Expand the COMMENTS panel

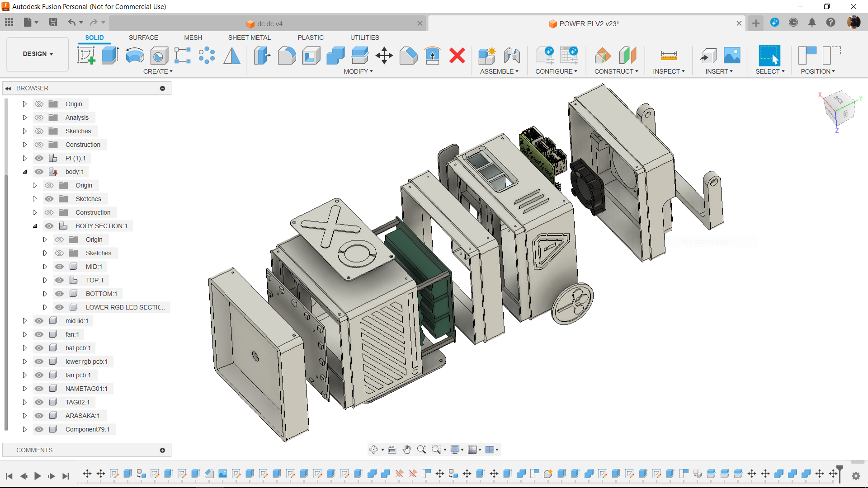point(163,450)
